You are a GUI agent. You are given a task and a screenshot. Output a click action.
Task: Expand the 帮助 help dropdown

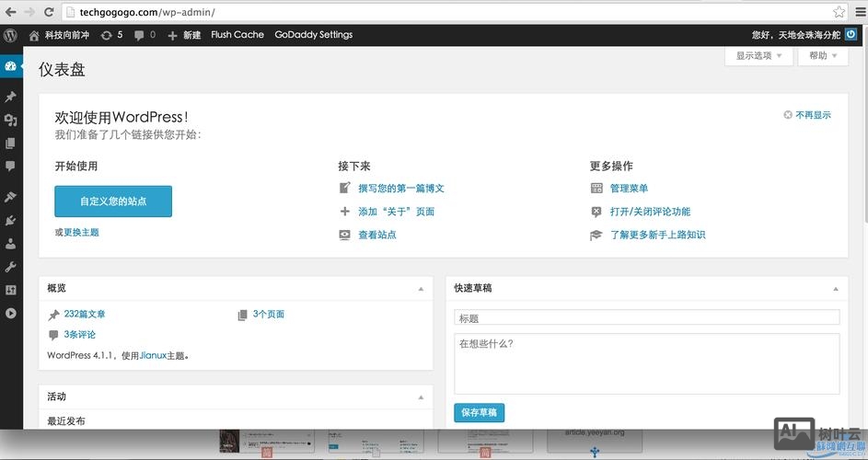pyautogui.click(x=823, y=56)
